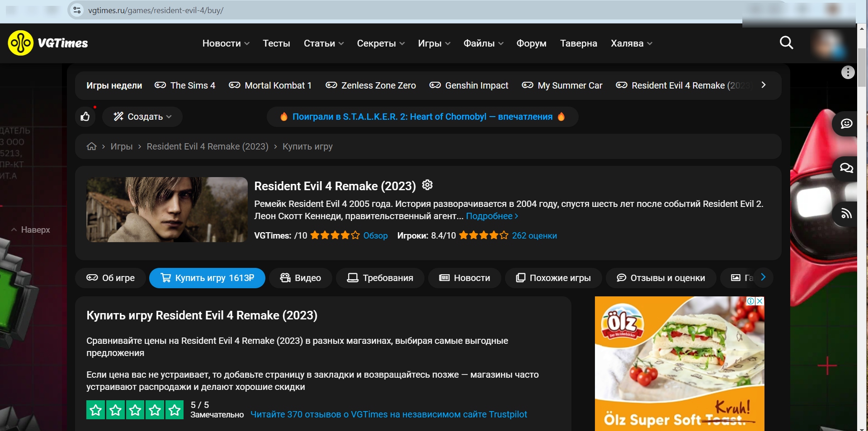
Task: Go to home via breadcrumb house icon
Action: [x=92, y=146]
